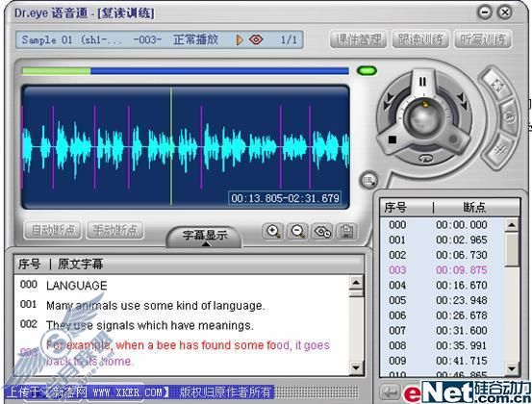Screen dimensions: 532x404
Task: Select breakpoint 009 at 00:41.715
Action: tap(441, 361)
